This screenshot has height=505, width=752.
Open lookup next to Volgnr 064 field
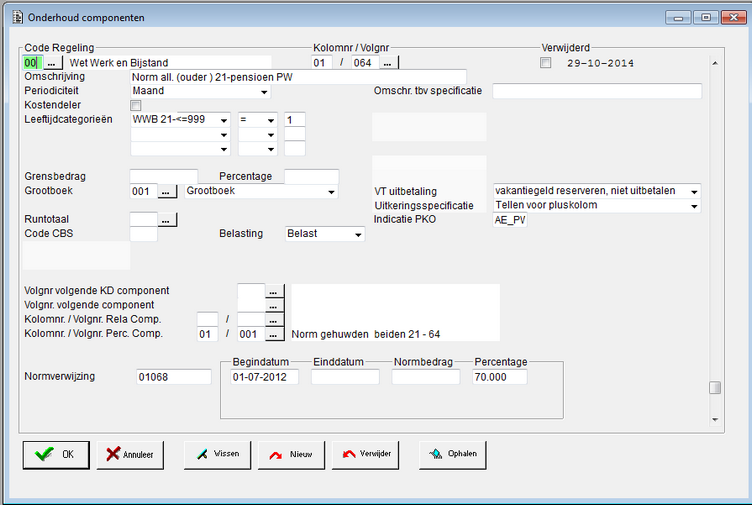point(388,63)
